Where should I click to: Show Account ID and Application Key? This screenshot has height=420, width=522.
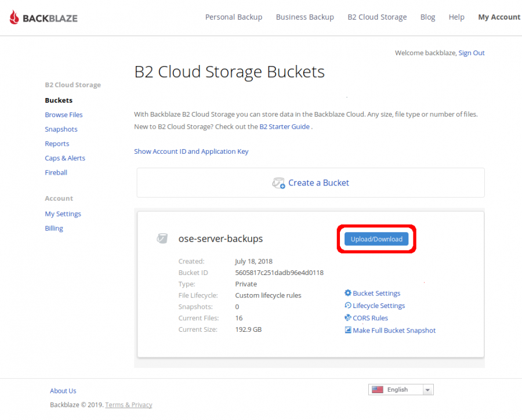click(191, 151)
